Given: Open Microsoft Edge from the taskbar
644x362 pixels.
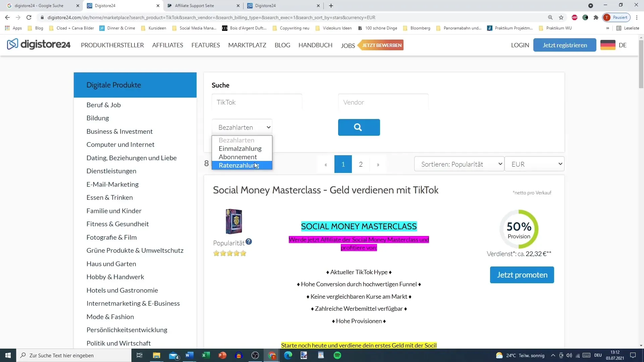Looking at the screenshot, I should pos(288,355).
